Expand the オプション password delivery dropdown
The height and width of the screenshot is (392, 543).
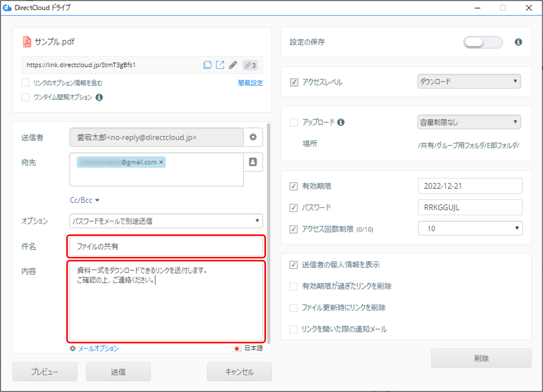coord(166,221)
